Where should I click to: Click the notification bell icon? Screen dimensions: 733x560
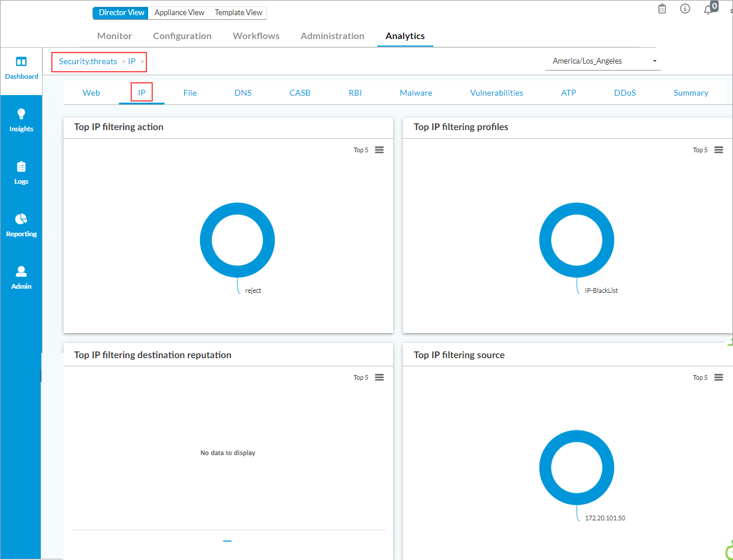pos(708,9)
